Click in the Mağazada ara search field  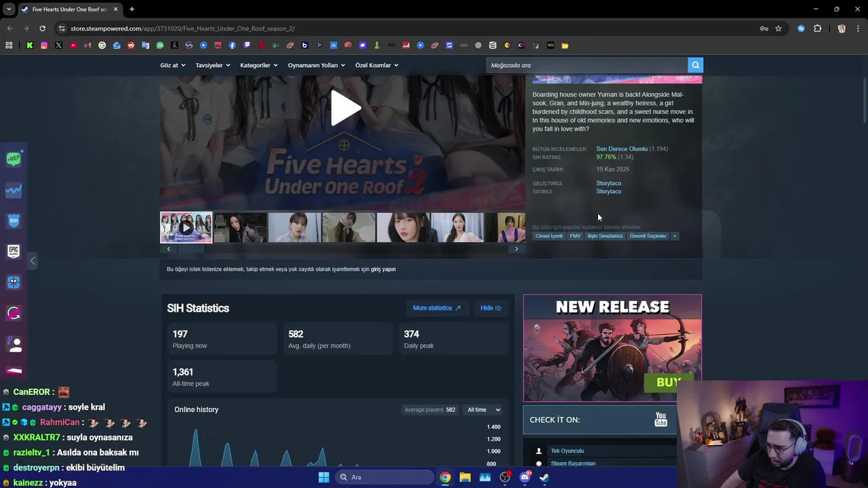pos(587,65)
